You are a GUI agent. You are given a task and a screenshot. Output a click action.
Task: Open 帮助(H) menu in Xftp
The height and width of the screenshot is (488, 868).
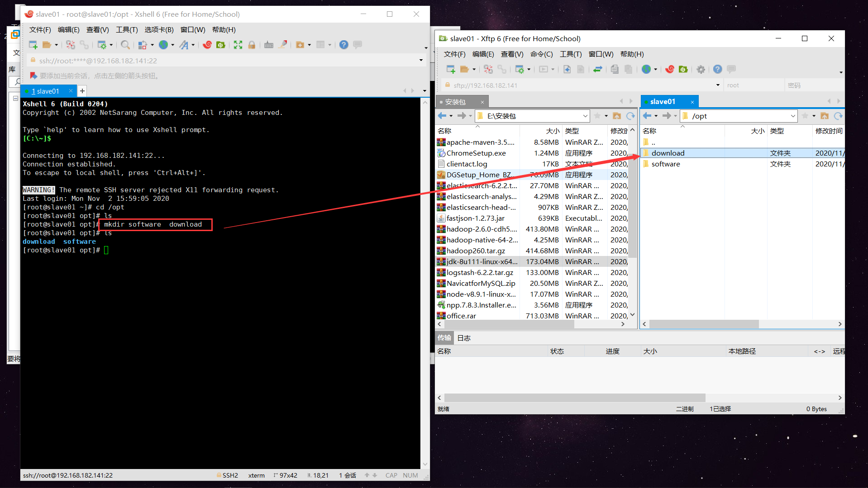coord(632,54)
